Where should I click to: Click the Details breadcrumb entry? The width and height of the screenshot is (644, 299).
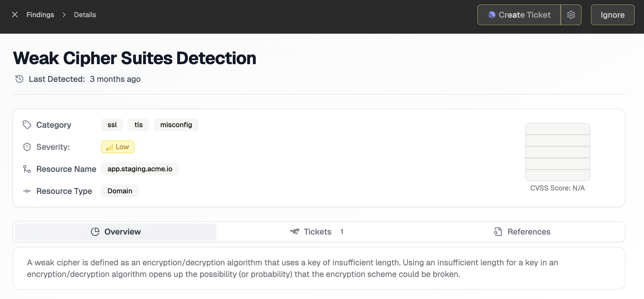[x=84, y=15]
